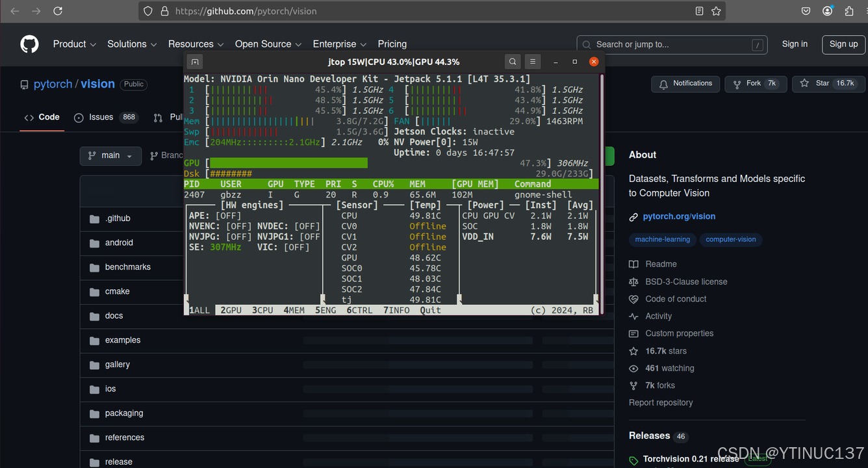
Task: Bookmark this page with the star
Action: (x=716, y=11)
